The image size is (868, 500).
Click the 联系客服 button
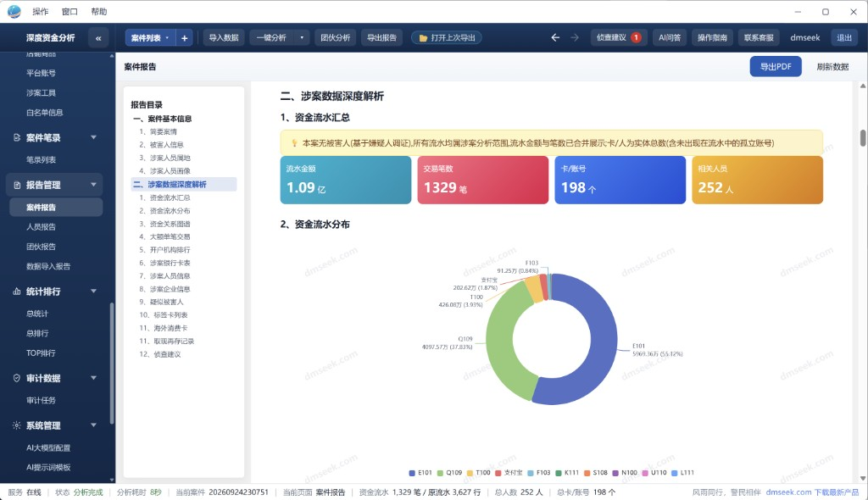[759, 37]
